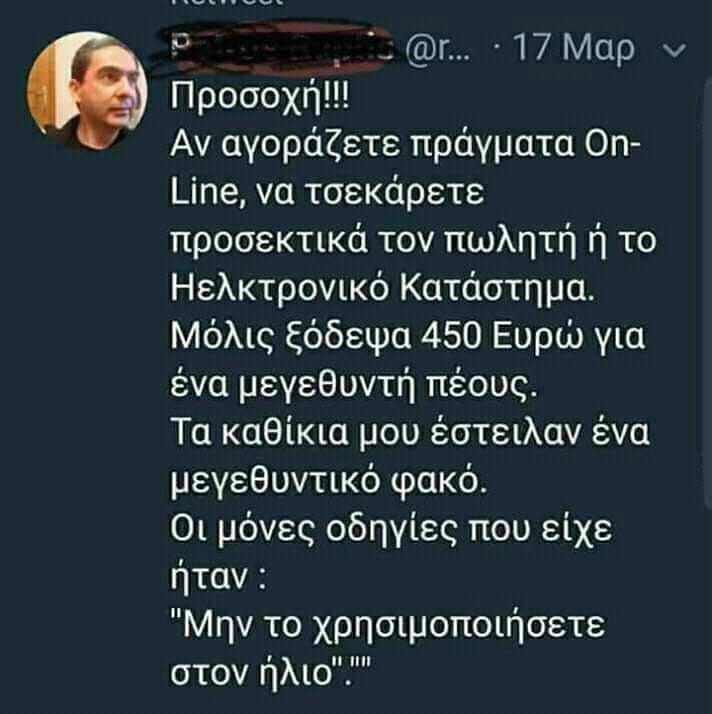
Task: Click the line 'Αν αγοράζετε πράγματα On-'
Action: click(405, 145)
